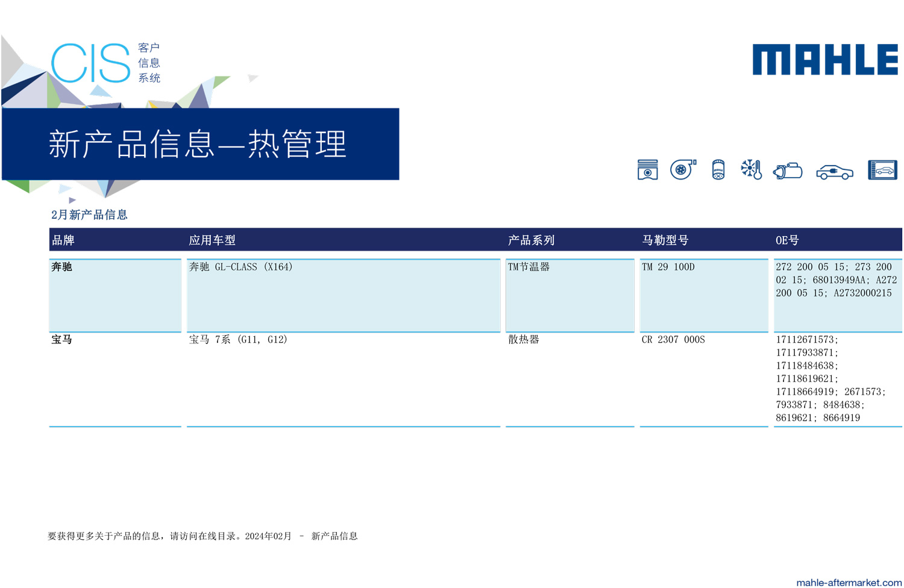Click the OE号 column header
The height and width of the screenshot is (588, 904).
click(x=787, y=240)
